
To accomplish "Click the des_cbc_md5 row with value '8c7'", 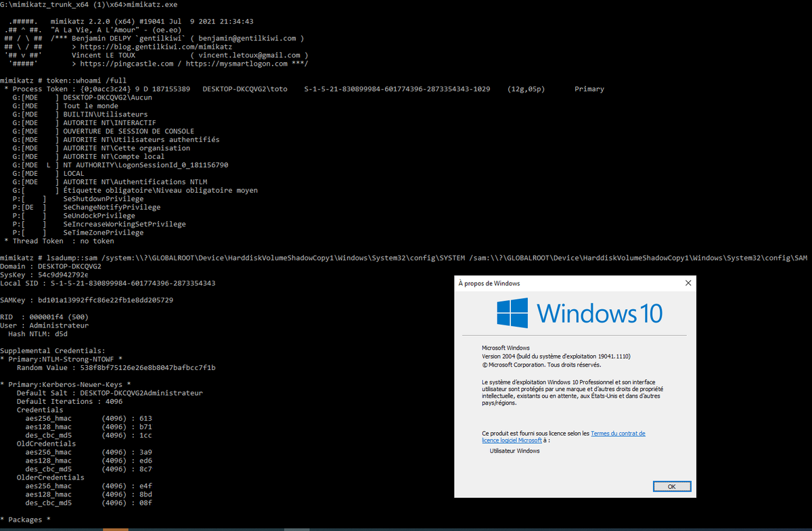I will (x=89, y=469).
